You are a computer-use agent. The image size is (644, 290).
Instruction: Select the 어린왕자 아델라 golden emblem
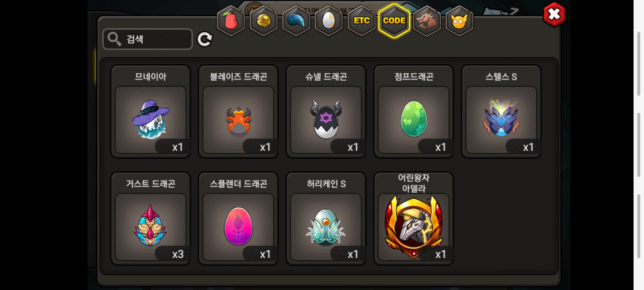coord(414,219)
